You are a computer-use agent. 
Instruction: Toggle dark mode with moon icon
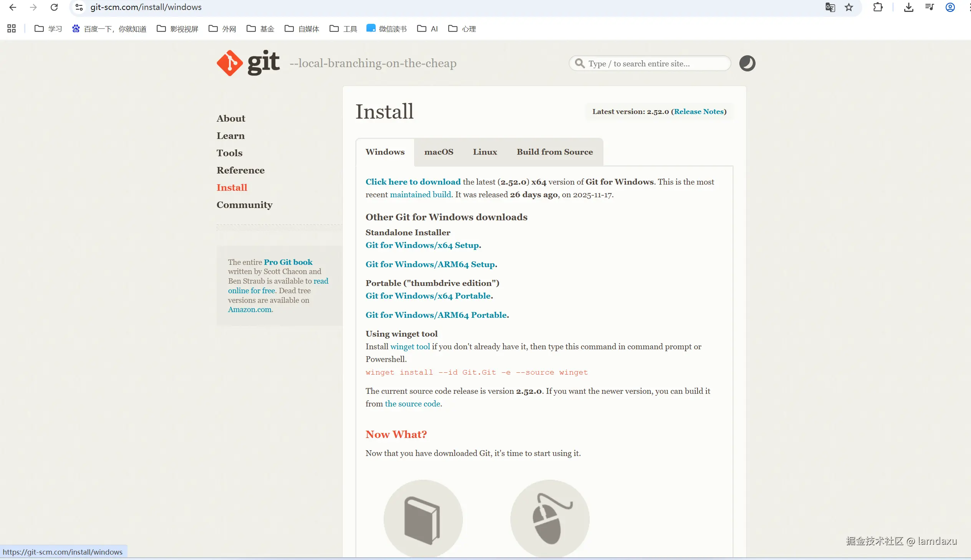[x=747, y=63]
